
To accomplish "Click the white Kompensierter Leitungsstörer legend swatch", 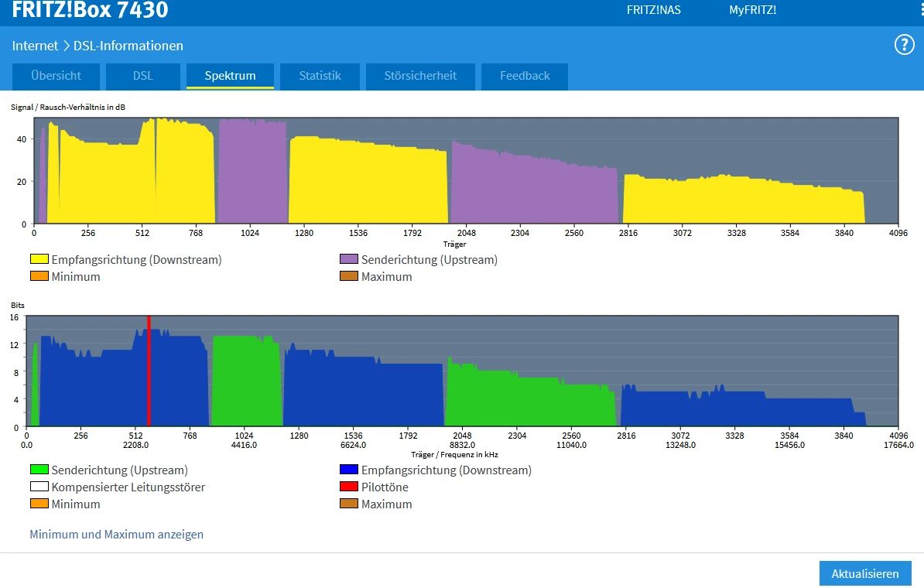I will [39, 487].
